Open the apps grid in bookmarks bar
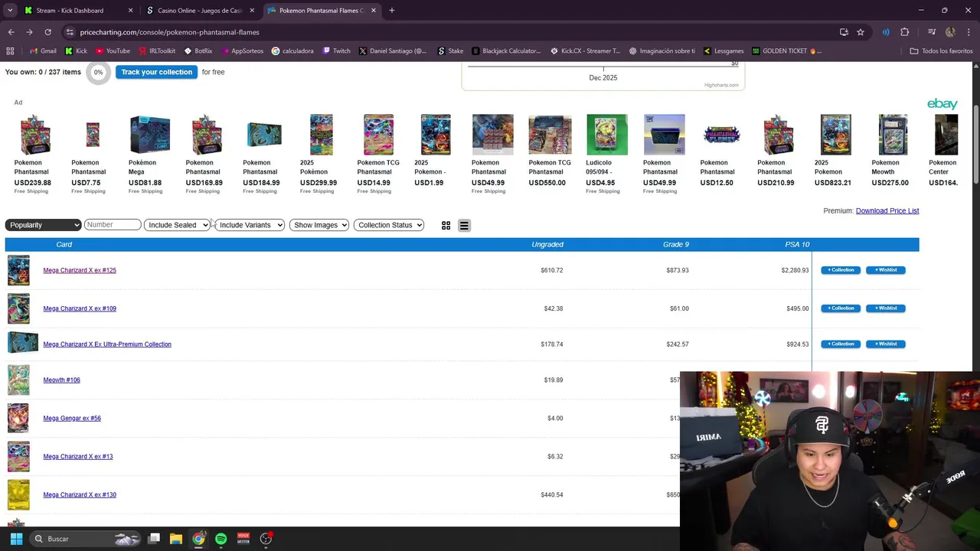The image size is (980, 551). [x=10, y=51]
